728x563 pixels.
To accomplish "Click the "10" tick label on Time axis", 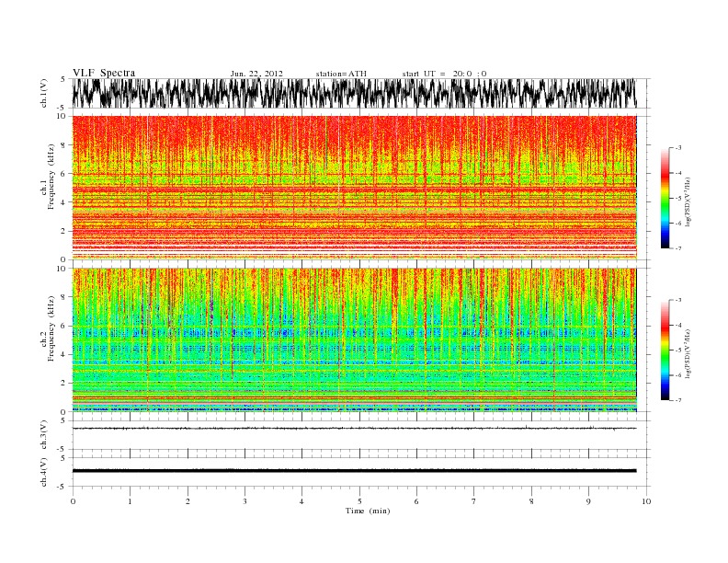I will pyautogui.click(x=646, y=501).
